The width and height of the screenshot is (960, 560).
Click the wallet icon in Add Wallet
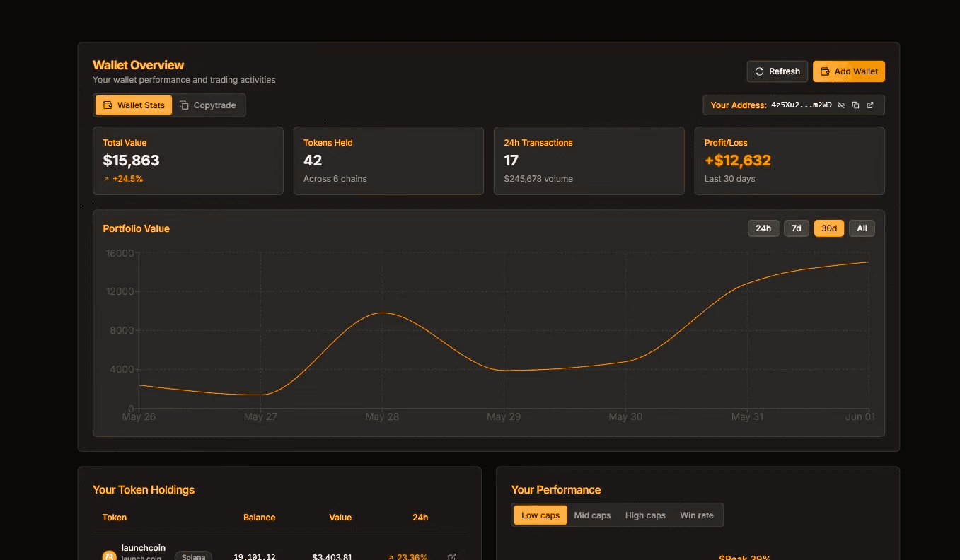(825, 71)
